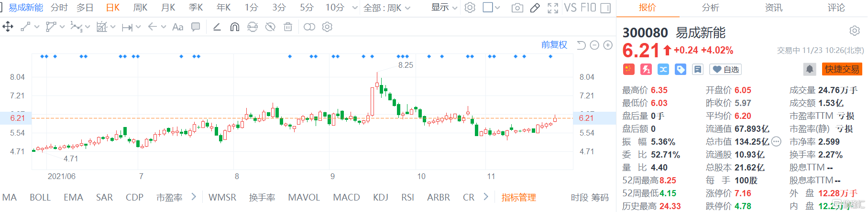This screenshot has height=212, width=868.
Task: Take a chart screenshot with camera icon
Action: tap(517, 8)
